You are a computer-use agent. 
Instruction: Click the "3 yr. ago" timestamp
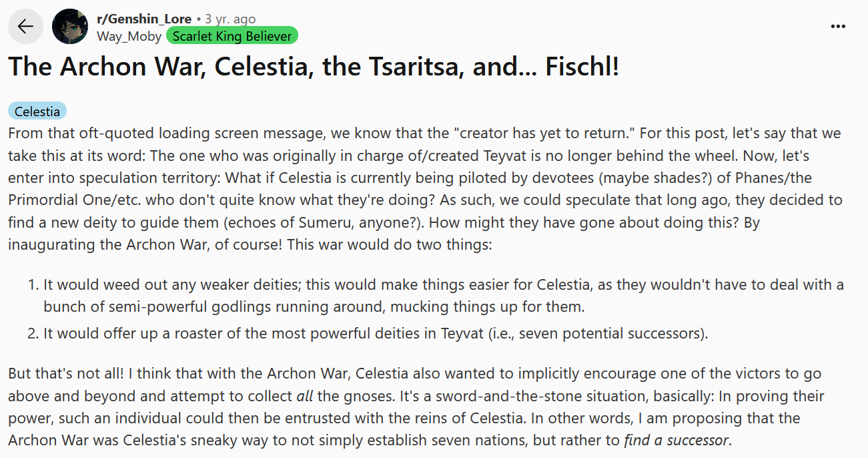(x=230, y=19)
